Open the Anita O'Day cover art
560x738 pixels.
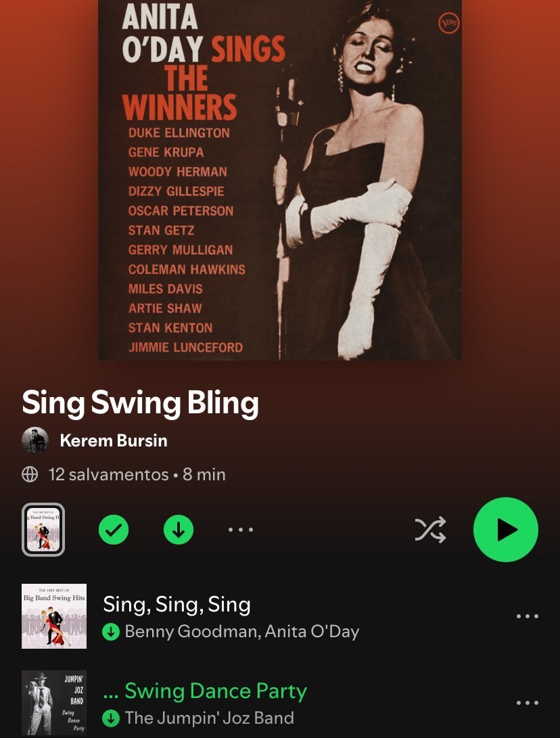(x=280, y=180)
